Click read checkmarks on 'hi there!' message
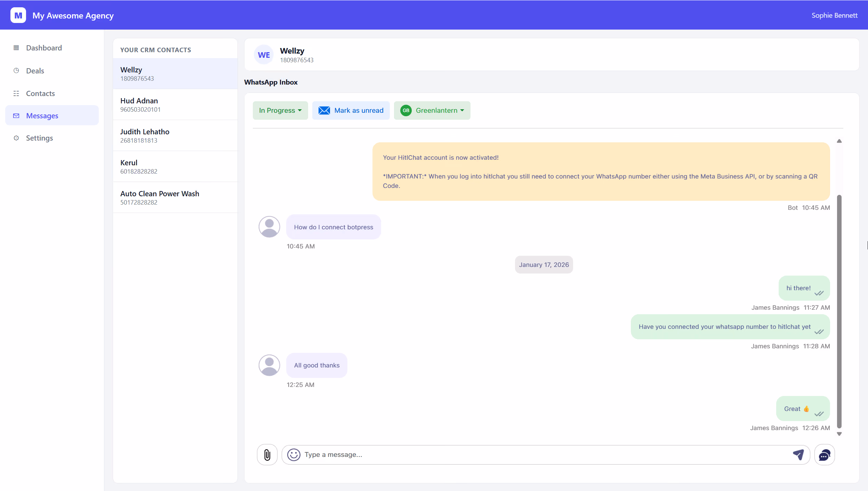Image resolution: width=868 pixels, height=491 pixels. tap(819, 293)
